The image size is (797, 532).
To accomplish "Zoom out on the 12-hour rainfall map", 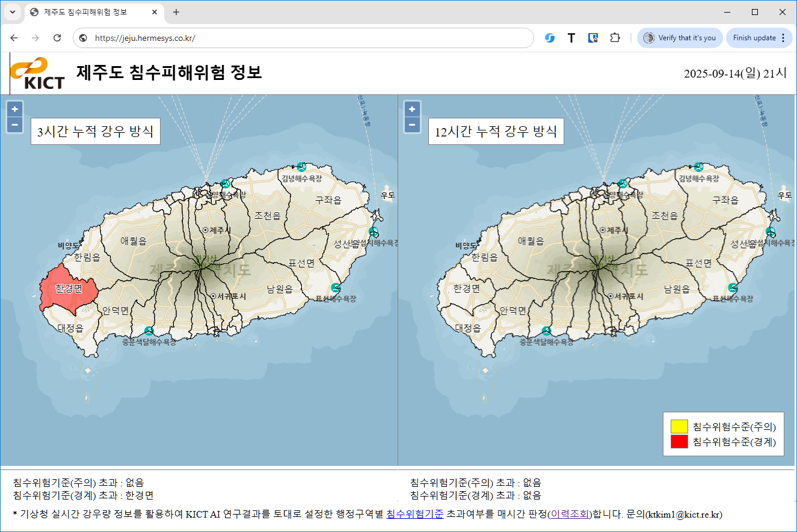I will pyautogui.click(x=412, y=125).
